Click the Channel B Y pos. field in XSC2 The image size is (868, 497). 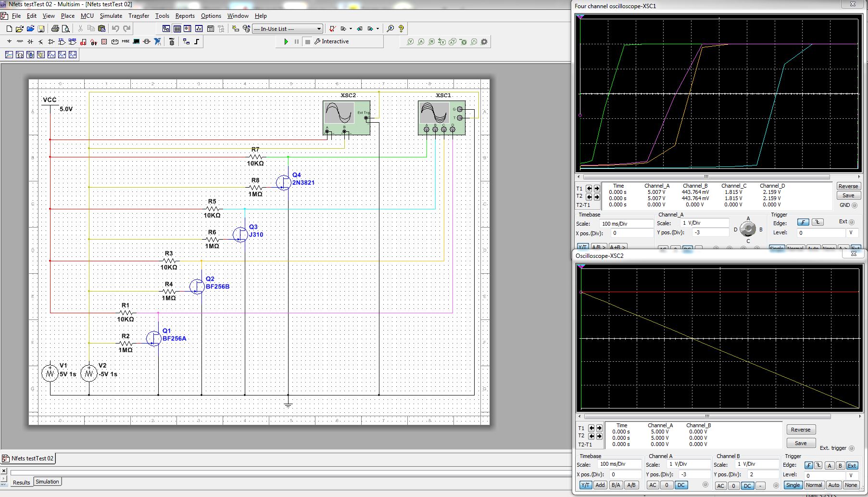pos(762,474)
